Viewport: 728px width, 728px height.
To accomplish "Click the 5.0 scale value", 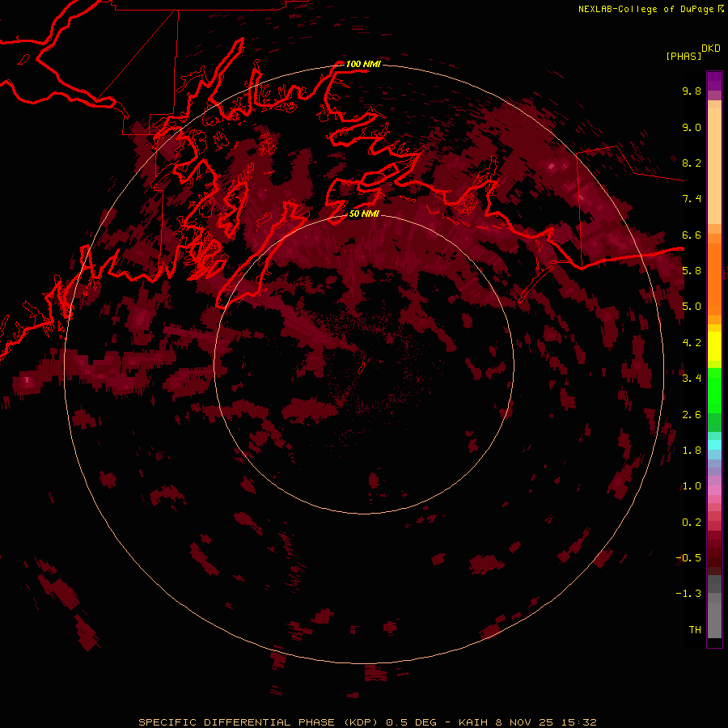I will tap(692, 307).
